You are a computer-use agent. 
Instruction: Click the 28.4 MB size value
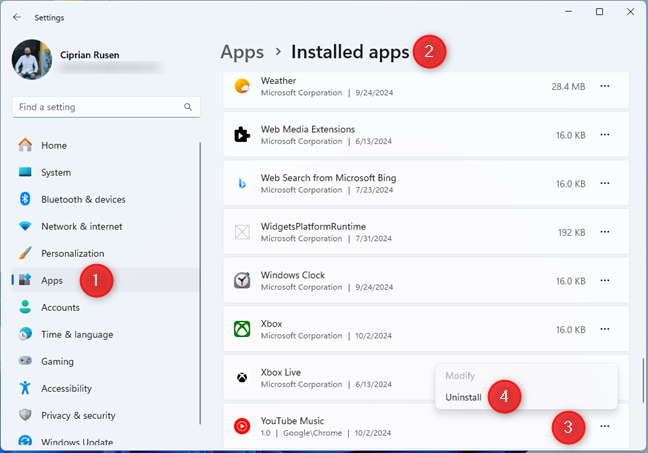[568, 87]
